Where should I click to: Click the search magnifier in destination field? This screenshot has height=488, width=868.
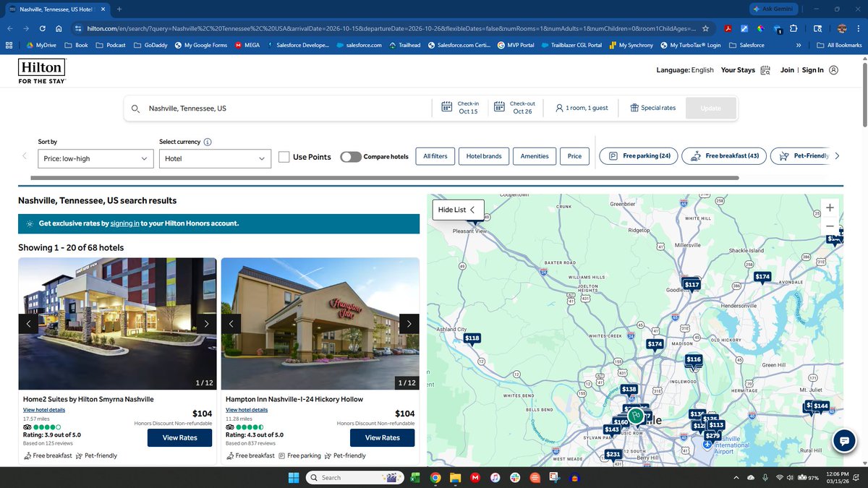tap(135, 108)
